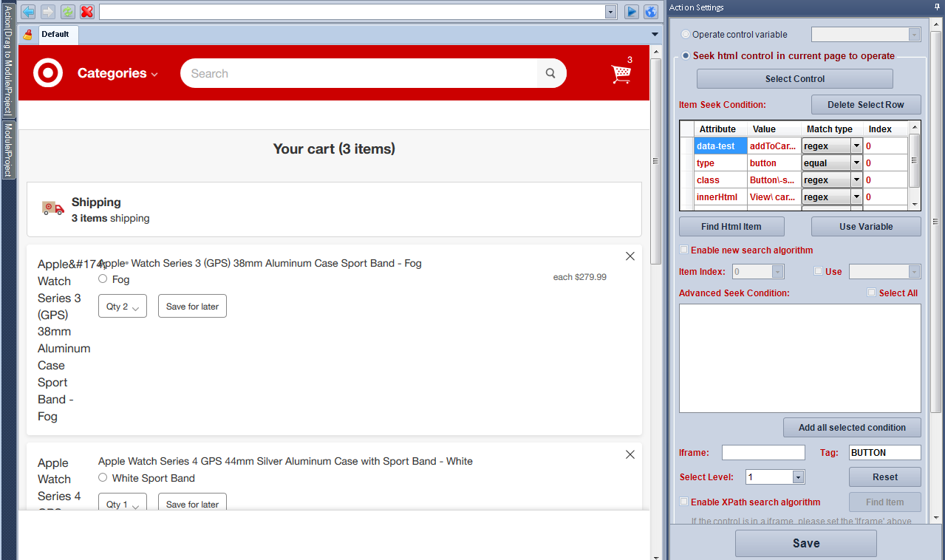The image size is (945, 560).
Task: Click into the Iframe input field
Action: (763, 452)
